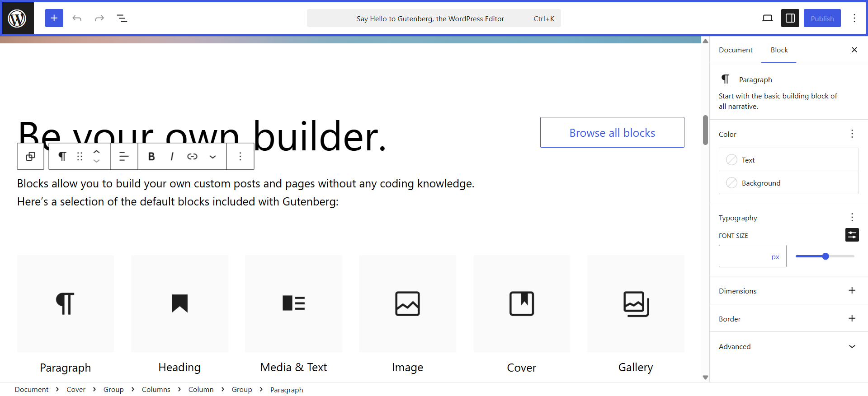Select Cover in the breadcrumb
The height and width of the screenshot is (396, 868).
coord(76,389)
